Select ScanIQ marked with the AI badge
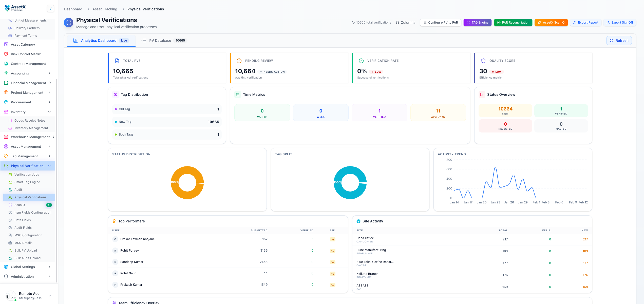 [x=20, y=205]
